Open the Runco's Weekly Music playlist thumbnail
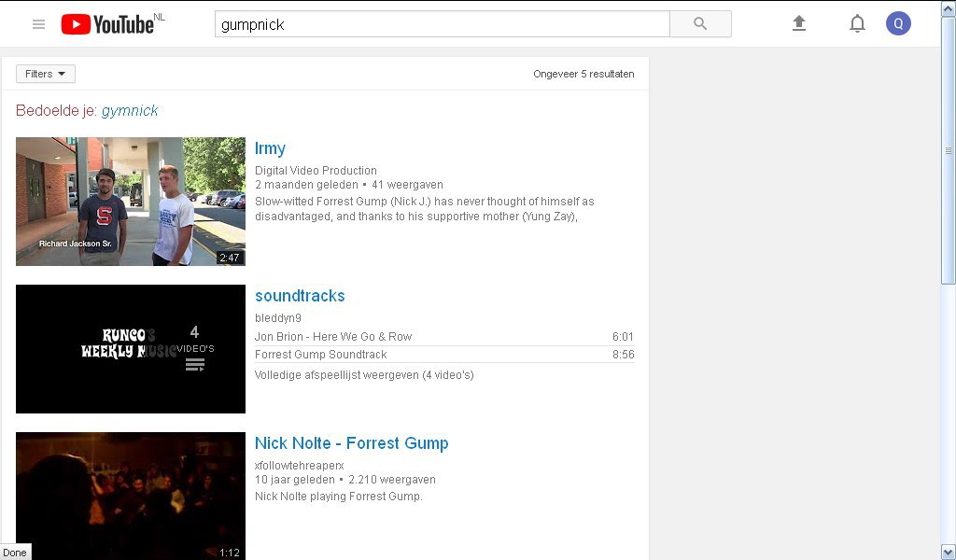 click(131, 348)
